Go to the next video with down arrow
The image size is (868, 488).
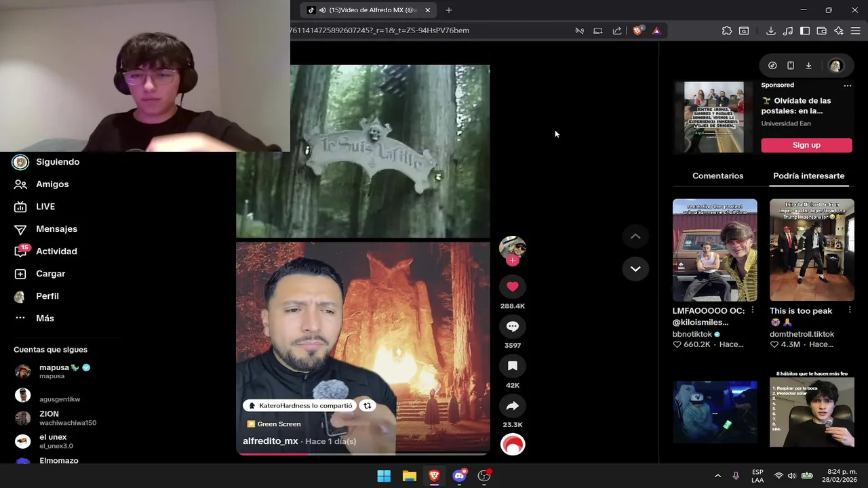click(635, 268)
